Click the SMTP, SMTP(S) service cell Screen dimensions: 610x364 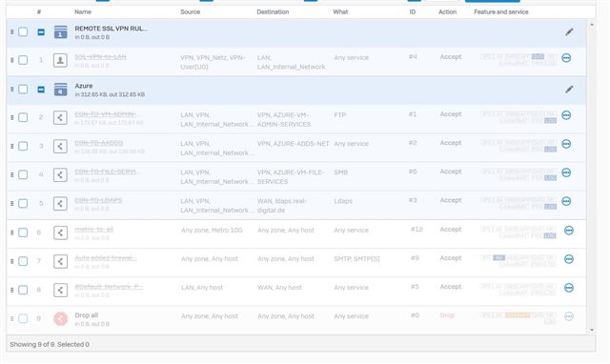click(356, 259)
